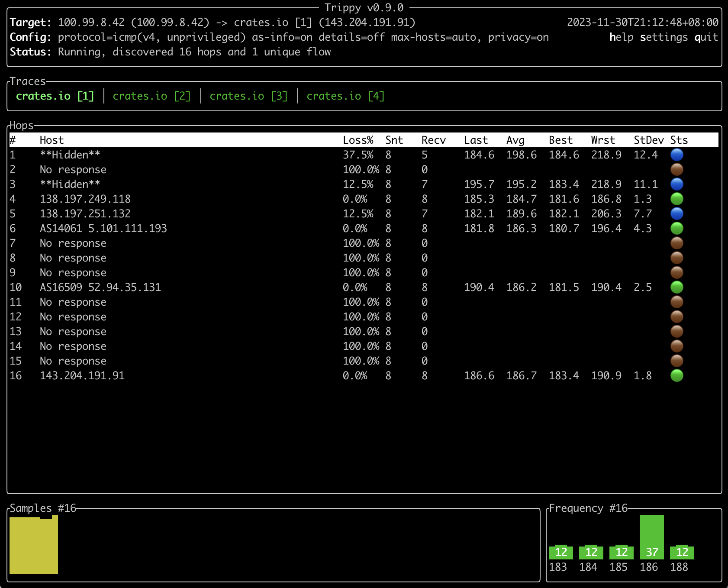
Task: Click the frequency bar labeled 188
Action: click(682, 552)
